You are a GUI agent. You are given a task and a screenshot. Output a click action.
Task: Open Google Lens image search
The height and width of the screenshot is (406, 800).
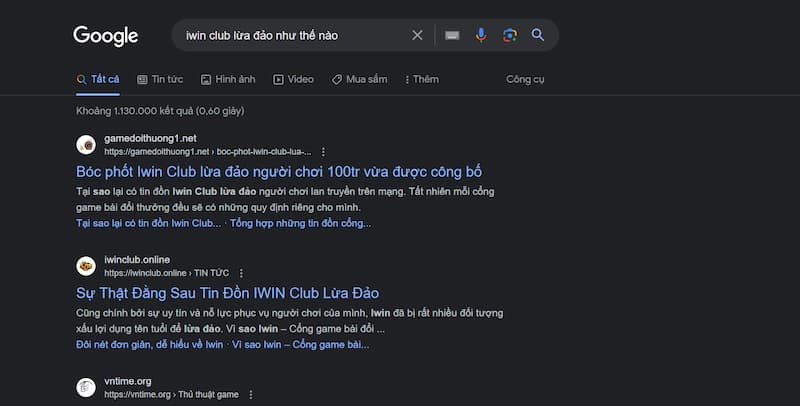(509, 36)
